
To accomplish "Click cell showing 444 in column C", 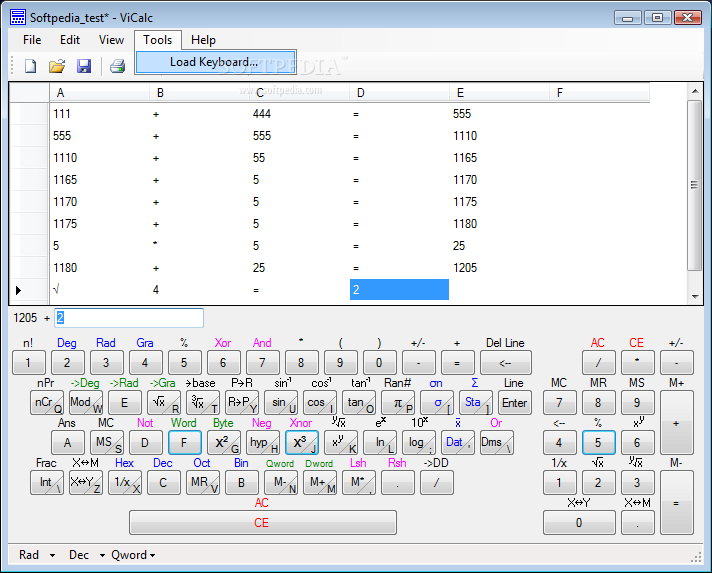I will click(x=300, y=114).
